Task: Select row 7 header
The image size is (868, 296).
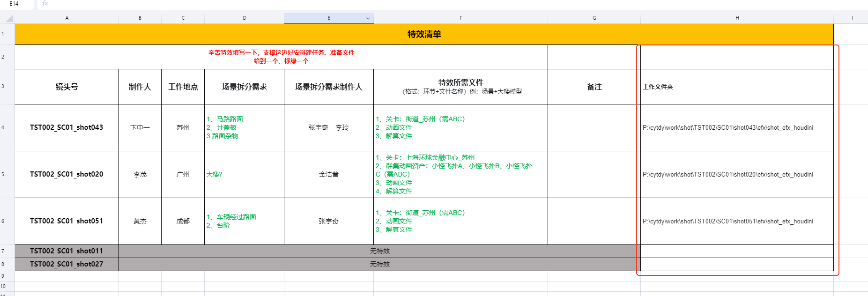Action: (3, 252)
